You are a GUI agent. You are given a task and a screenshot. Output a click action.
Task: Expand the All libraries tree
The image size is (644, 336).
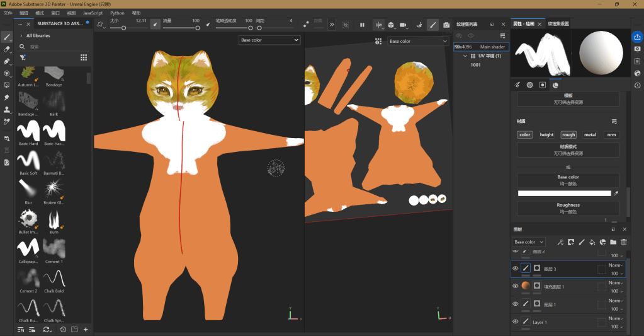(x=21, y=36)
